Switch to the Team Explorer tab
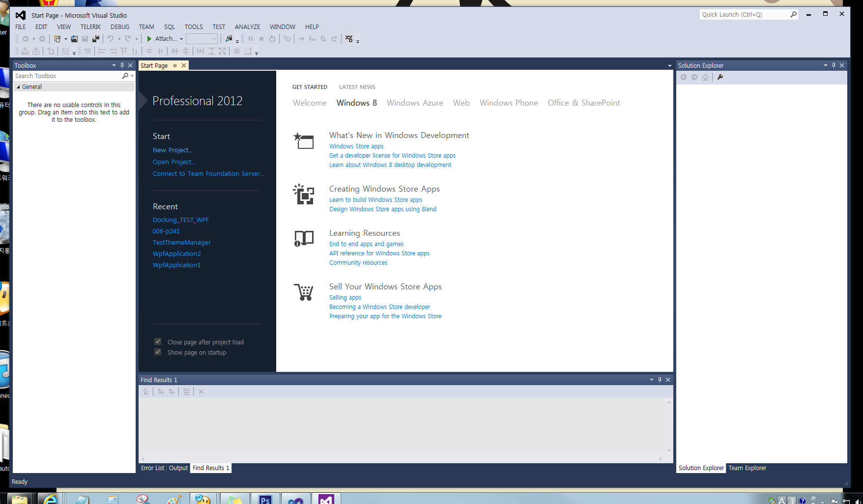The height and width of the screenshot is (504, 863). (747, 468)
